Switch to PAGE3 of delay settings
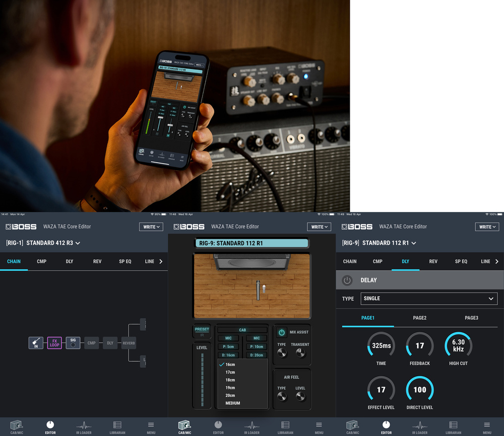Image resolution: width=504 pixels, height=436 pixels. coord(471,318)
